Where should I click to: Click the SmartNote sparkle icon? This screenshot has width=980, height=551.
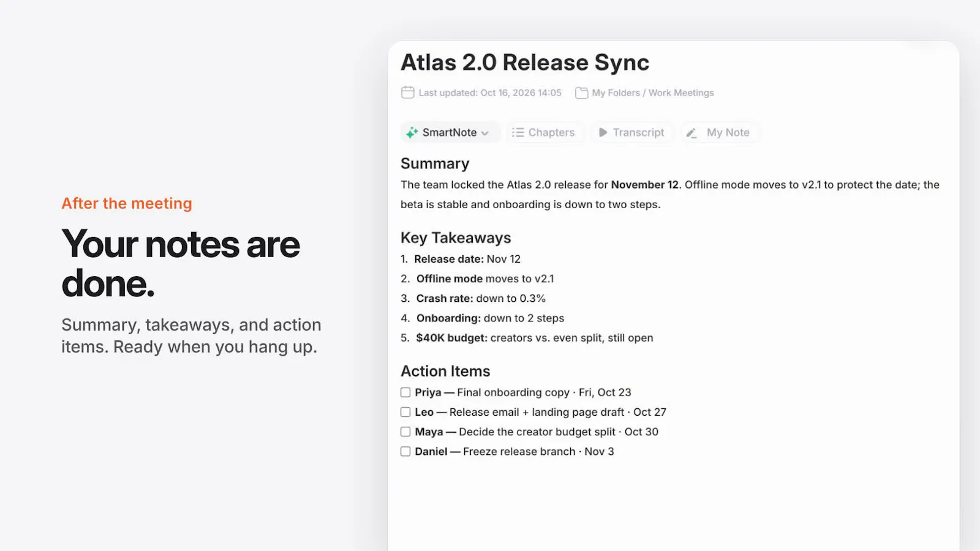[412, 132]
